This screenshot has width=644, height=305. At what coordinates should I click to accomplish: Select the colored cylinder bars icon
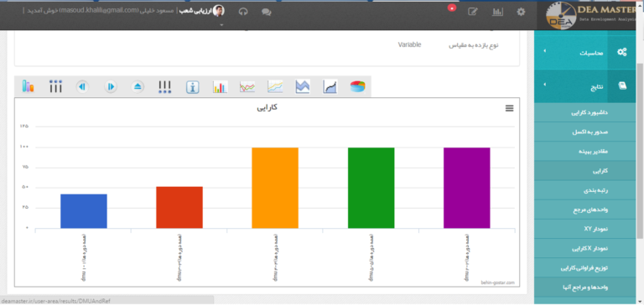(28, 86)
